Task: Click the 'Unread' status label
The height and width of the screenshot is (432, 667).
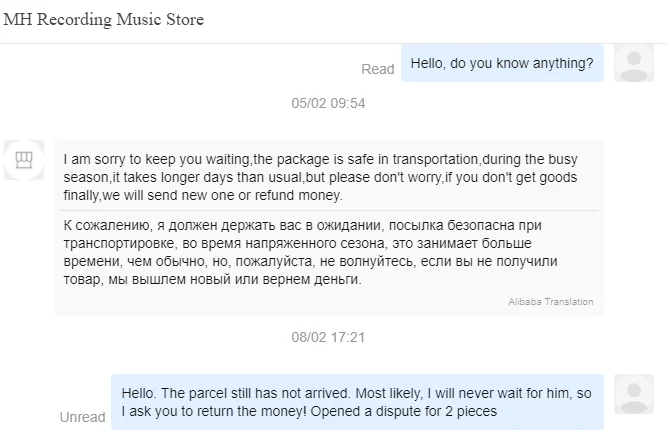Action: click(x=82, y=416)
